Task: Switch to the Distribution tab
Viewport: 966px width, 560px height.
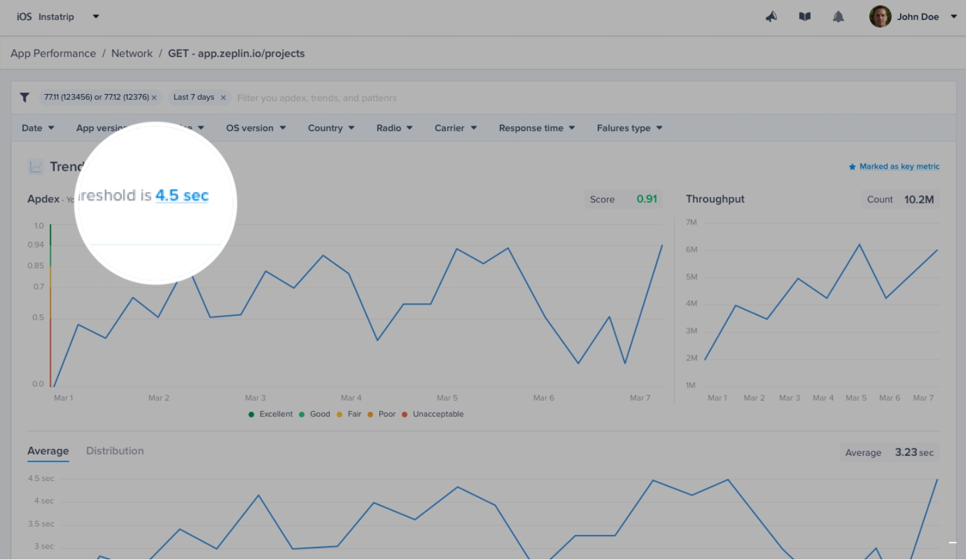Action: click(x=115, y=451)
